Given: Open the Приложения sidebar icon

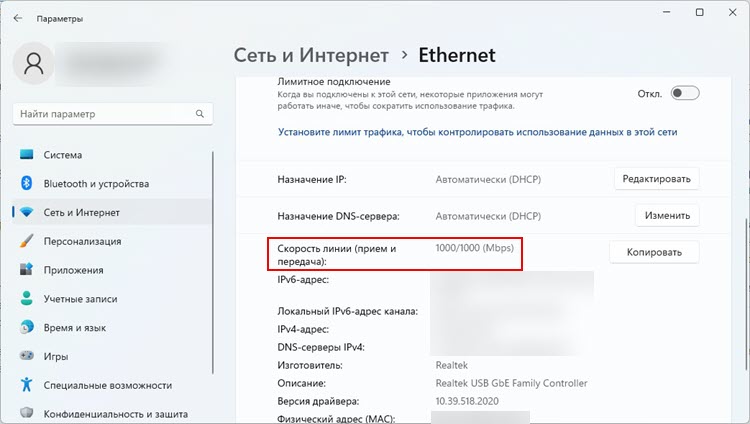Looking at the screenshot, I should (x=26, y=270).
